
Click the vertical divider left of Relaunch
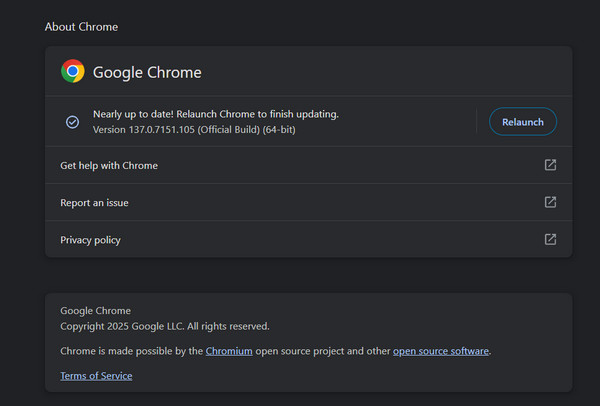pos(477,122)
